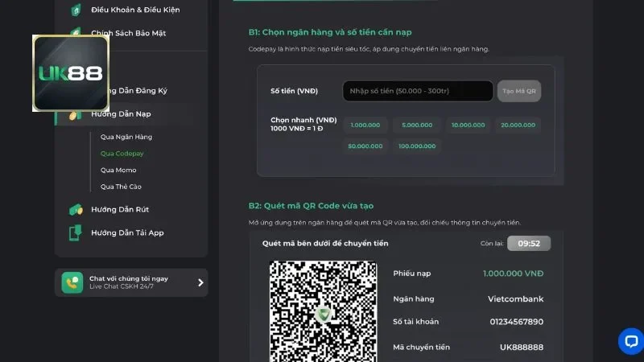Click the green Live Chat phone icon
This screenshot has width=644, height=362.
(x=72, y=282)
